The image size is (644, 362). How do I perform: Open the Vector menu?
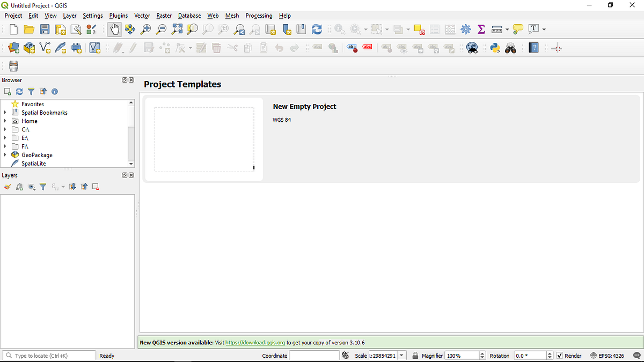point(142,16)
